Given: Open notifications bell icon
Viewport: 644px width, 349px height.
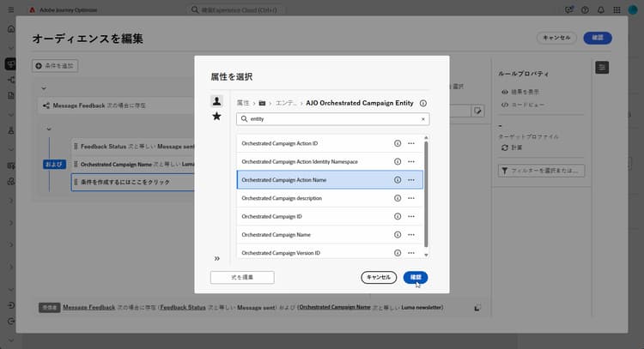Looking at the screenshot, I should point(601,9).
